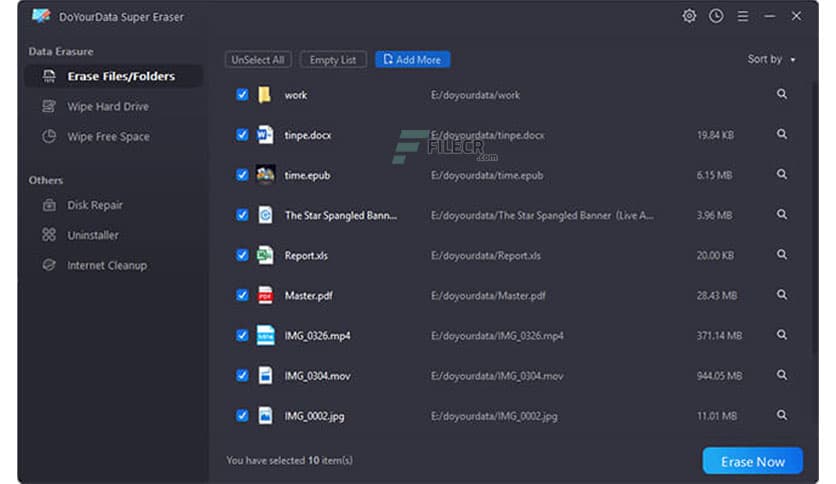Click the size value 944.05 MB
The height and width of the screenshot is (484, 836).
pos(719,376)
